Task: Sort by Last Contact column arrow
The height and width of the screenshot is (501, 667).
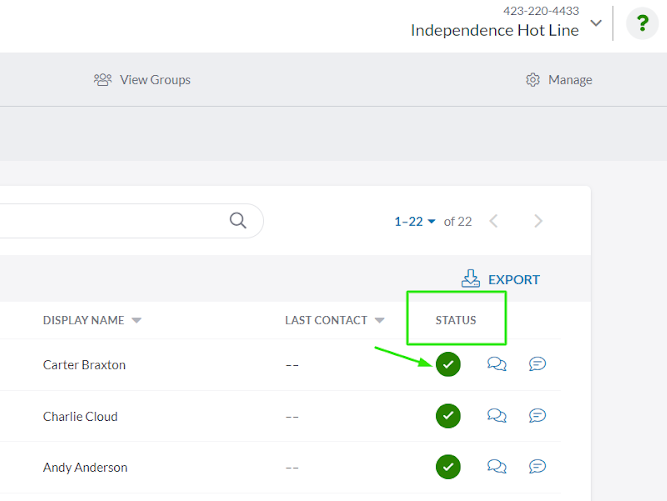Action: pyautogui.click(x=379, y=321)
